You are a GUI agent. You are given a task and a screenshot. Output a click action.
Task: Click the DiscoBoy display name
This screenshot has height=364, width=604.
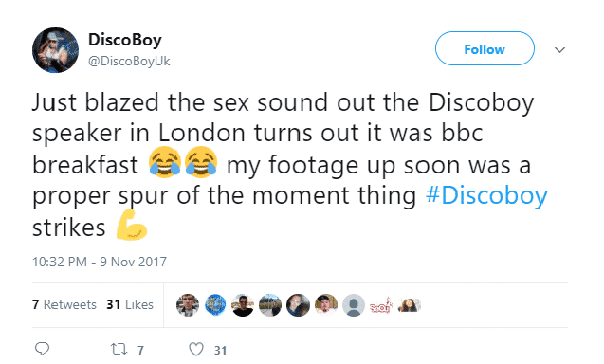(125, 40)
